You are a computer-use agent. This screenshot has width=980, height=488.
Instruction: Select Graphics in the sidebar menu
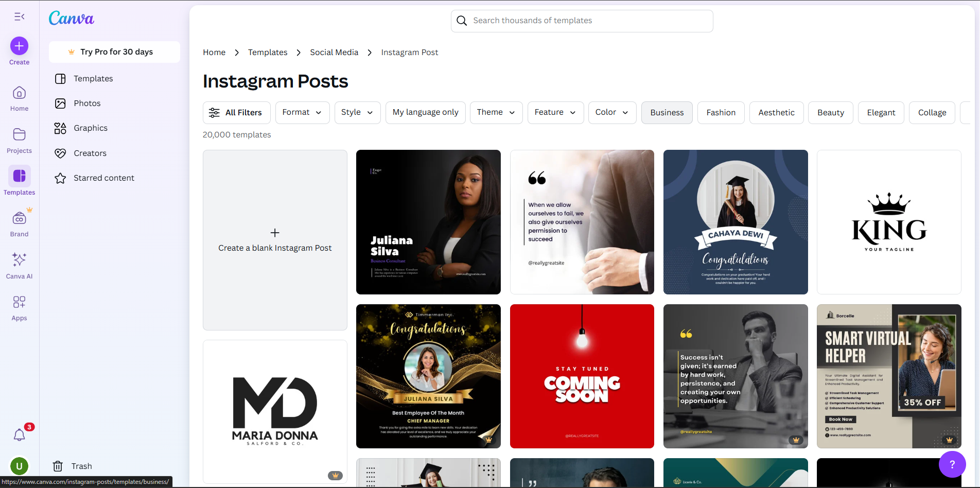click(91, 128)
